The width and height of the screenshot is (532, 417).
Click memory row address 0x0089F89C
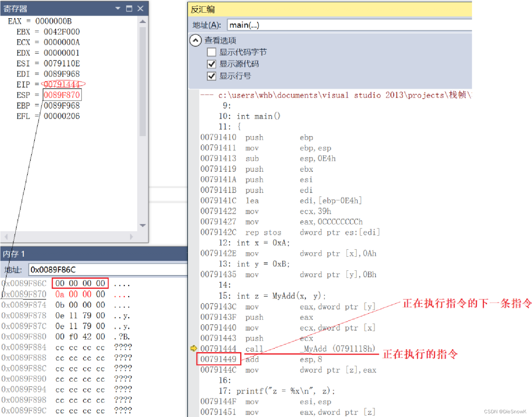[x=24, y=411]
